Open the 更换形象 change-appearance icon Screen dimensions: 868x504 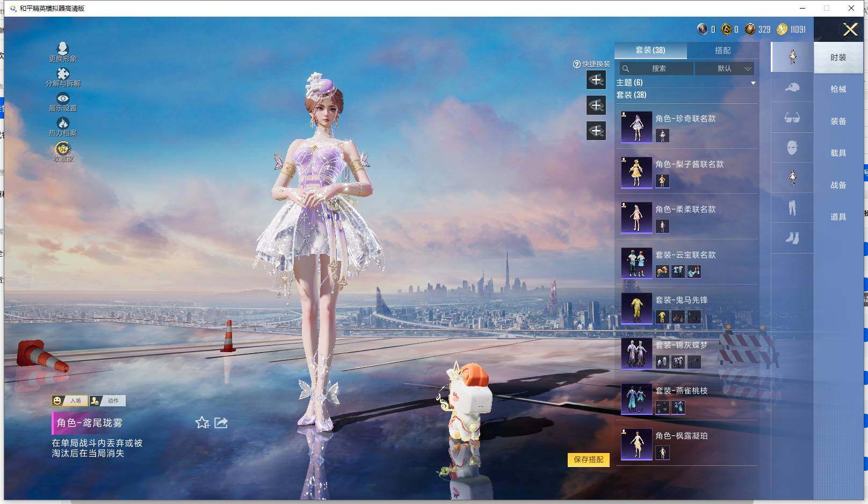pyautogui.click(x=63, y=49)
